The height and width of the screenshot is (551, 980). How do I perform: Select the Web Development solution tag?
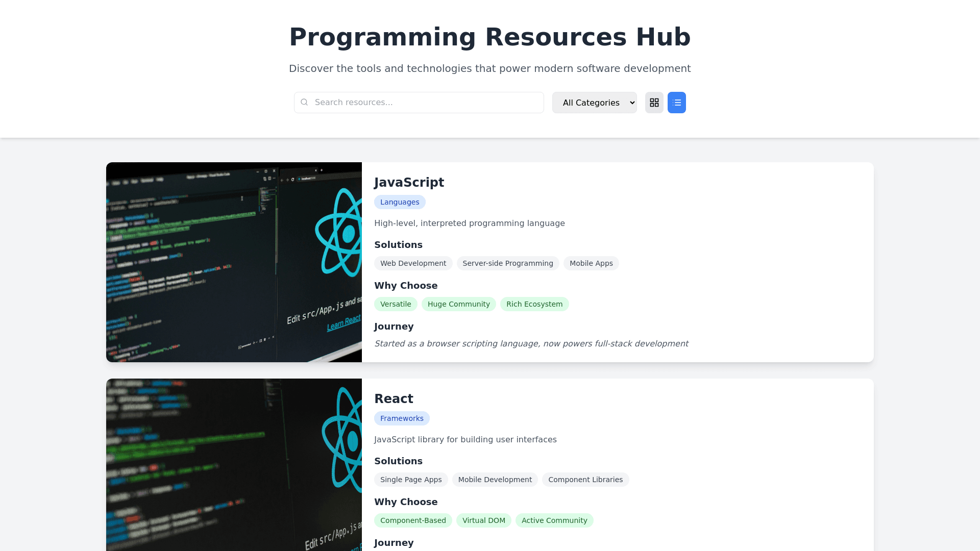click(x=413, y=263)
